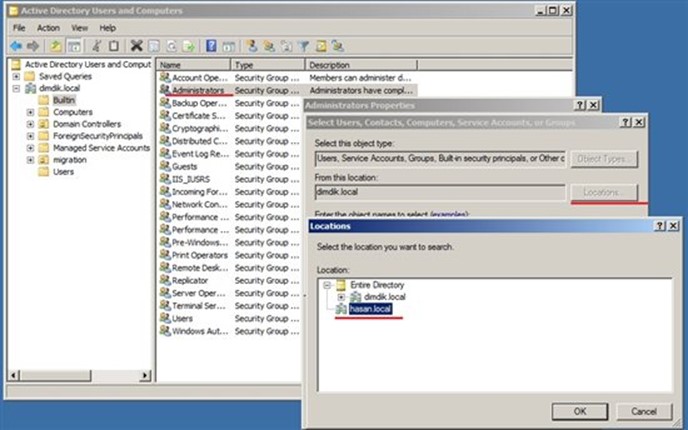Open the View menu

[79, 28]
